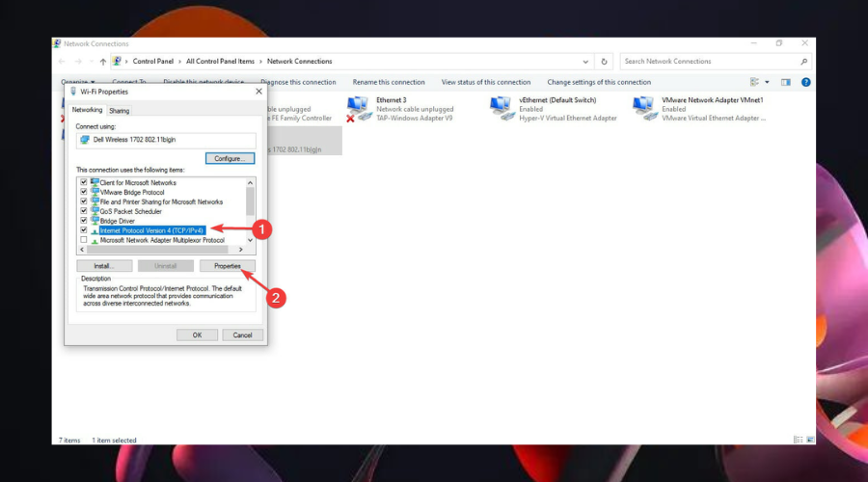Open the view options dropdown arrow
The height and width of the screenshot is (482, 868).
click(x=767, y=82)
